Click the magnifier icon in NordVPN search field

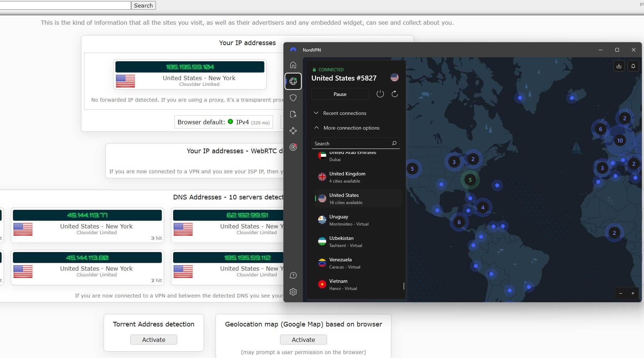(394, 143)
